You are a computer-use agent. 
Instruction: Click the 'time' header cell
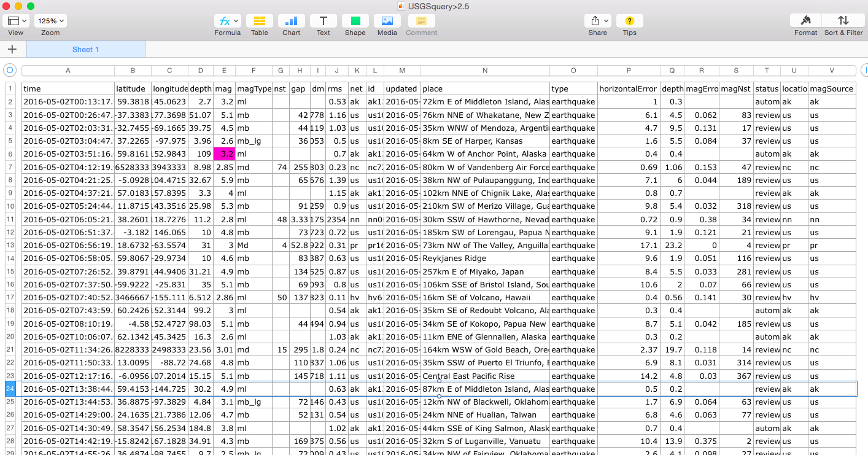pyautogui.click(x=68, y=88)
